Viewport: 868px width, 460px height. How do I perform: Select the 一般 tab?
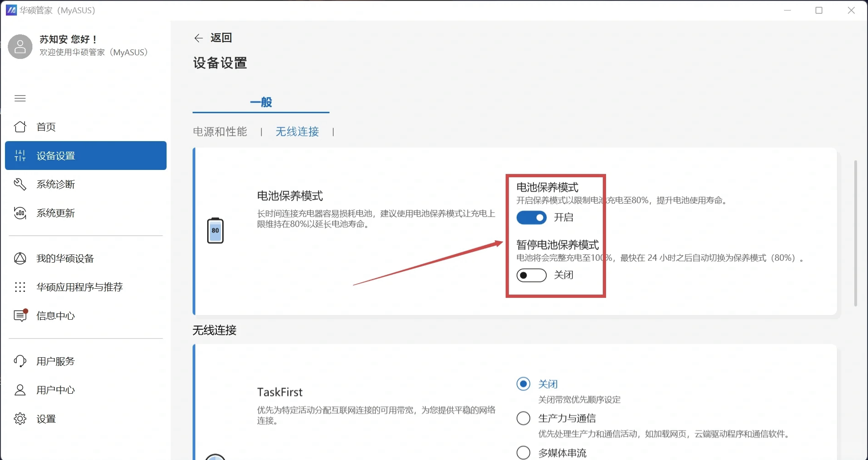261,102
